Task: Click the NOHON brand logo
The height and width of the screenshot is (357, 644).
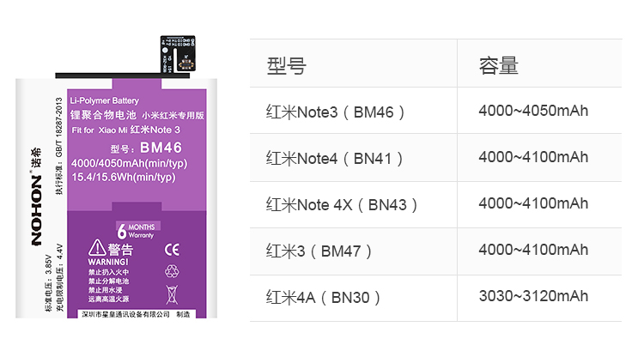Action: point(37,212)
